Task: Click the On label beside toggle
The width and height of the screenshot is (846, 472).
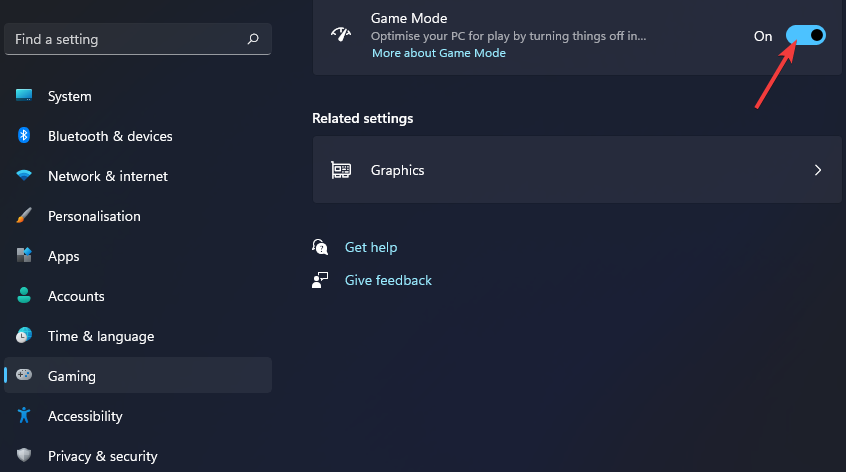Action: coord(763,36)
